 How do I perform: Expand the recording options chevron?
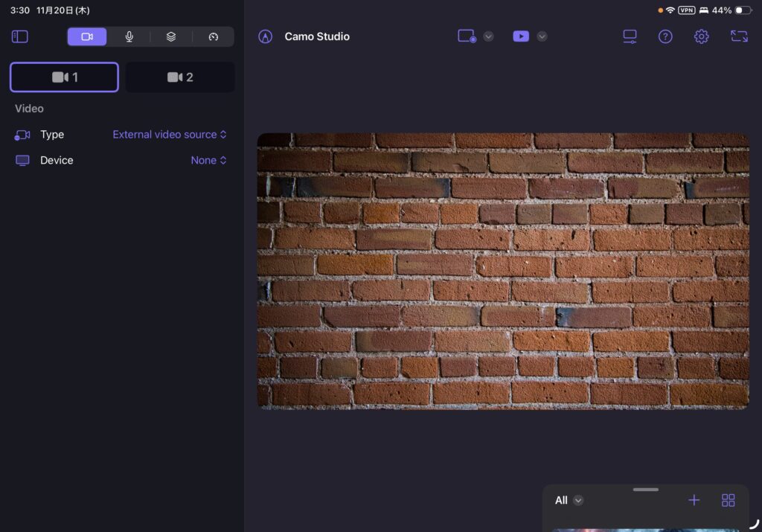pos(488,36)
